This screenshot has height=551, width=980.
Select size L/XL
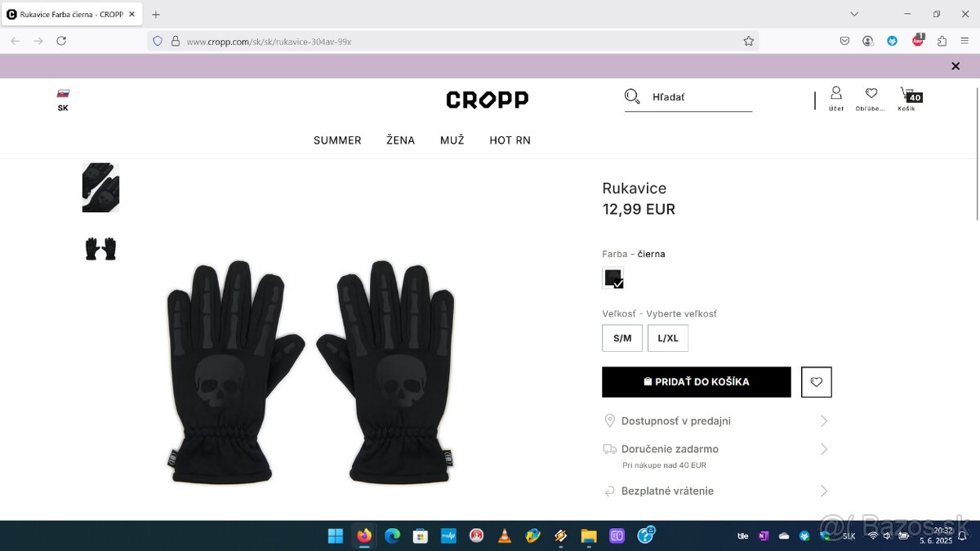coord(668,338)
